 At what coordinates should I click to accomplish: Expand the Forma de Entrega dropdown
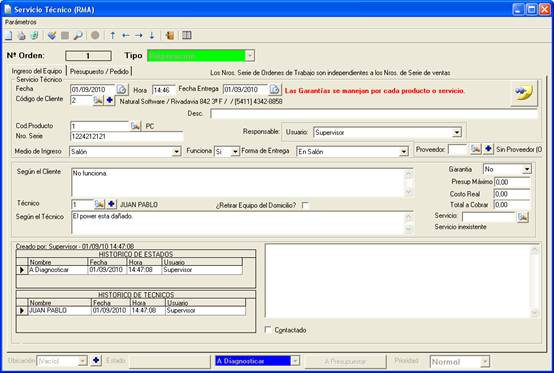pyautogui.click(x=403, y=152)
